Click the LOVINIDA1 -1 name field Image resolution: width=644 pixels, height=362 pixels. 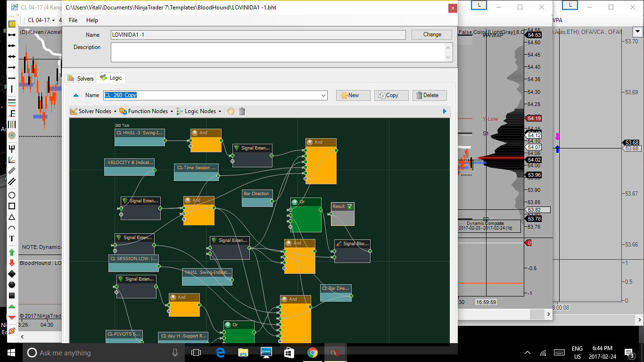point(258,34)
